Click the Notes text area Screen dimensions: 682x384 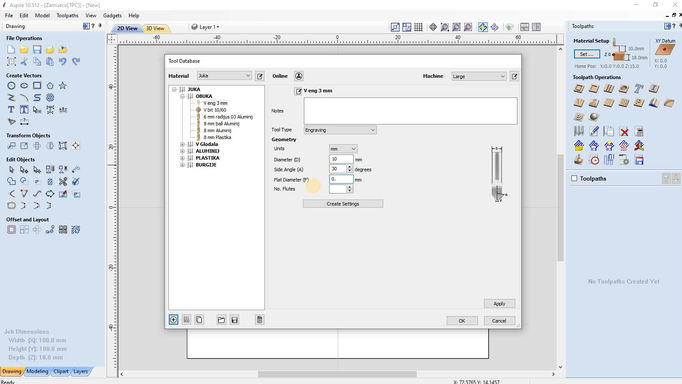(411, 111)
